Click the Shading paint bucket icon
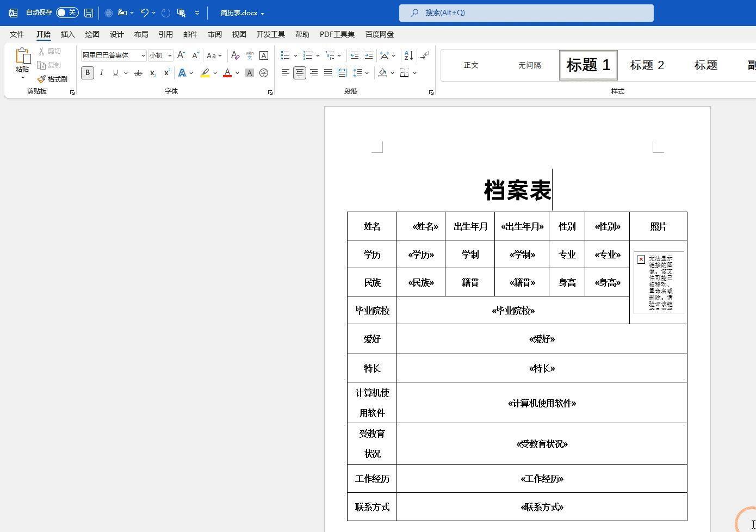The image size is (756, 532). click(x=382, y=73)
